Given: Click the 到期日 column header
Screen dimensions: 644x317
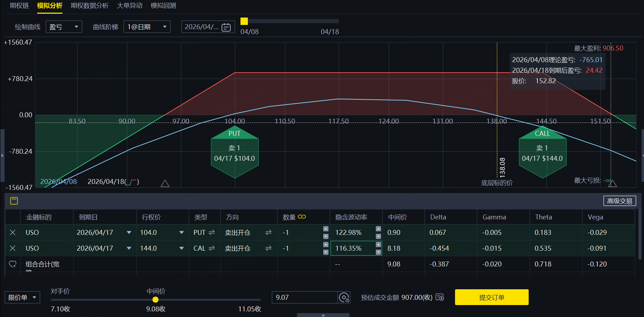Looking at the screenshot, I should 88,217.
